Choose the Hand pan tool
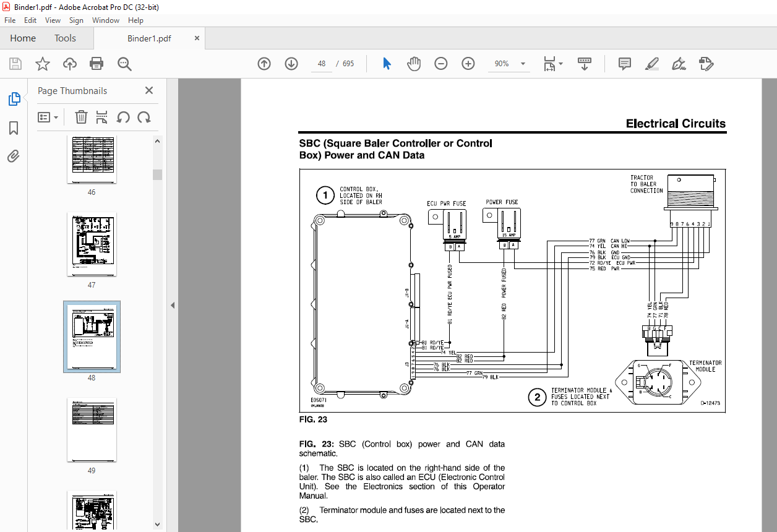 [413, 64]
